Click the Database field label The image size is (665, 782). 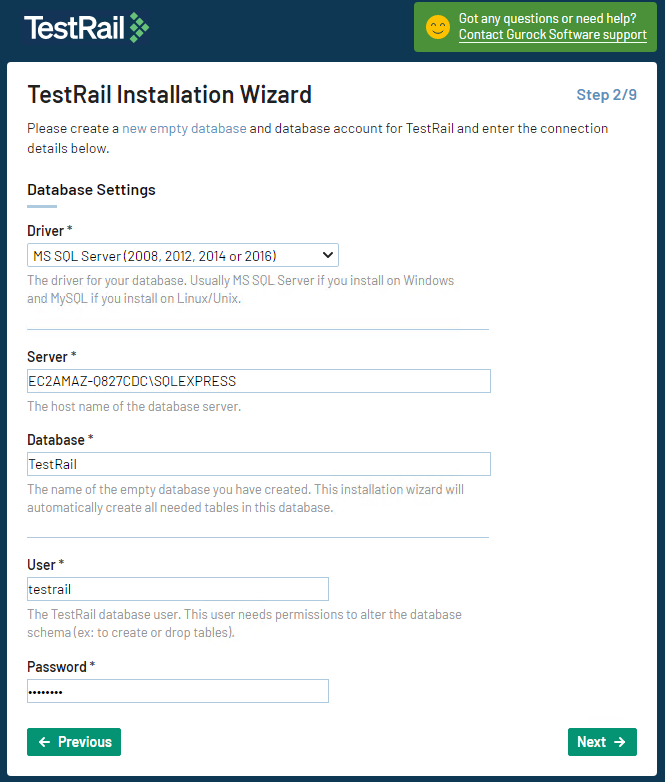click(x=60, y=440)
